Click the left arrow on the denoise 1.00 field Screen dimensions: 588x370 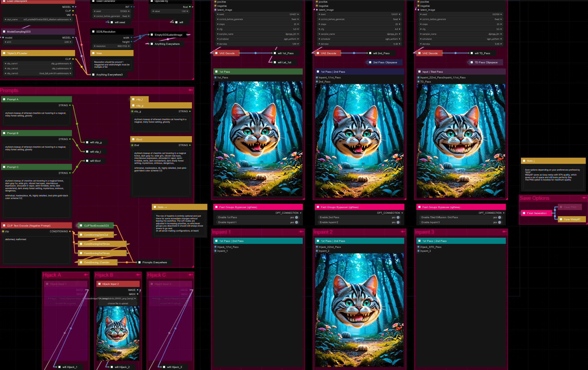218,44
